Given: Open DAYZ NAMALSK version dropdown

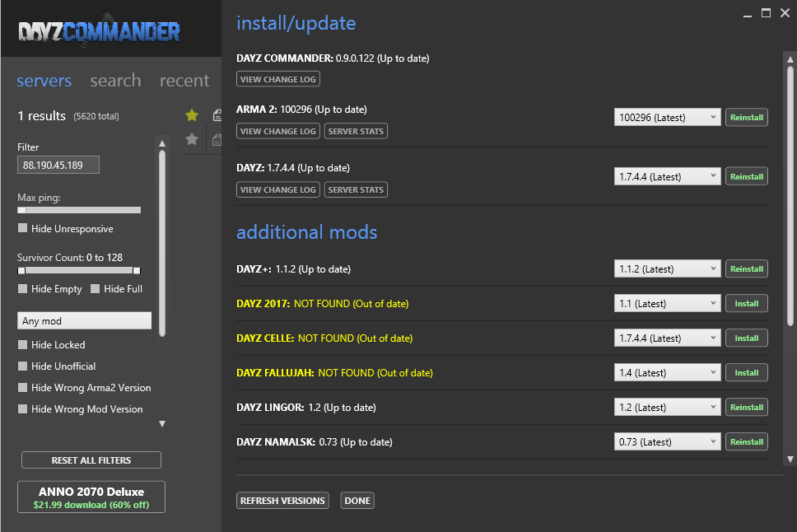Looking at the screenshot, I should [x=667, y=441].
